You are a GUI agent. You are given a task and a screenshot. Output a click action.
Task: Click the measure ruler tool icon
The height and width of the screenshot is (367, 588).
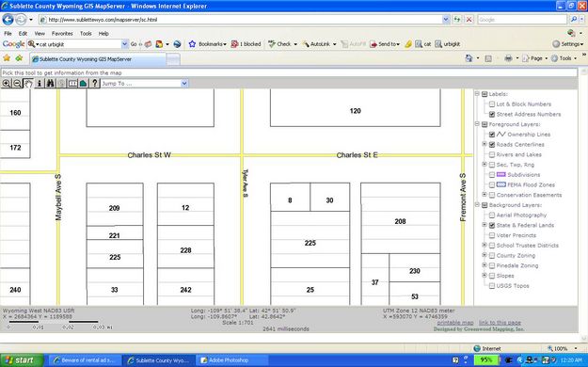[x=72, y=84]
